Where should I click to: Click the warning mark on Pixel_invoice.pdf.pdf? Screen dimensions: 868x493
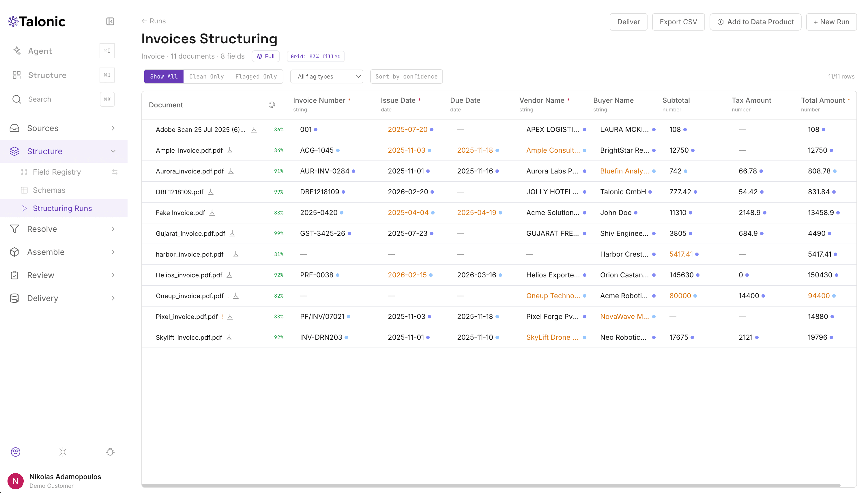pyautogui.click(x=222, y=316)
